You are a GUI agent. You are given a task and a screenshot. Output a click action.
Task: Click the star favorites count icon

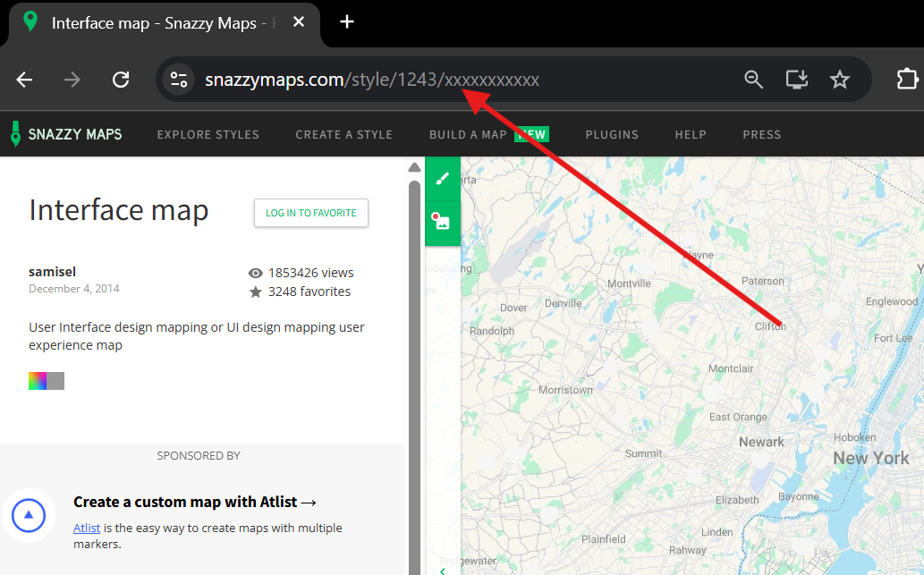coord(255,292)
